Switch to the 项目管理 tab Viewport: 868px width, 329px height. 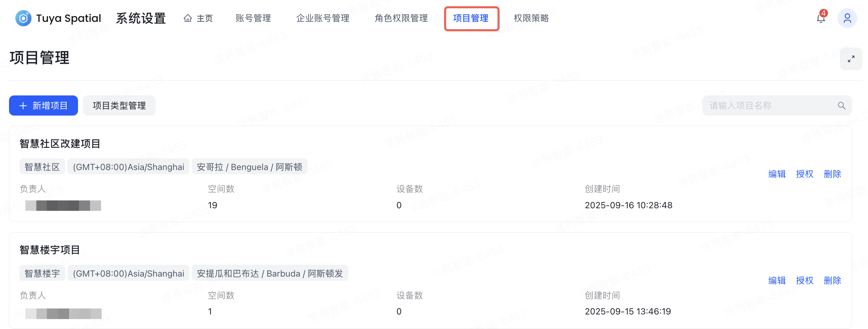472,19
